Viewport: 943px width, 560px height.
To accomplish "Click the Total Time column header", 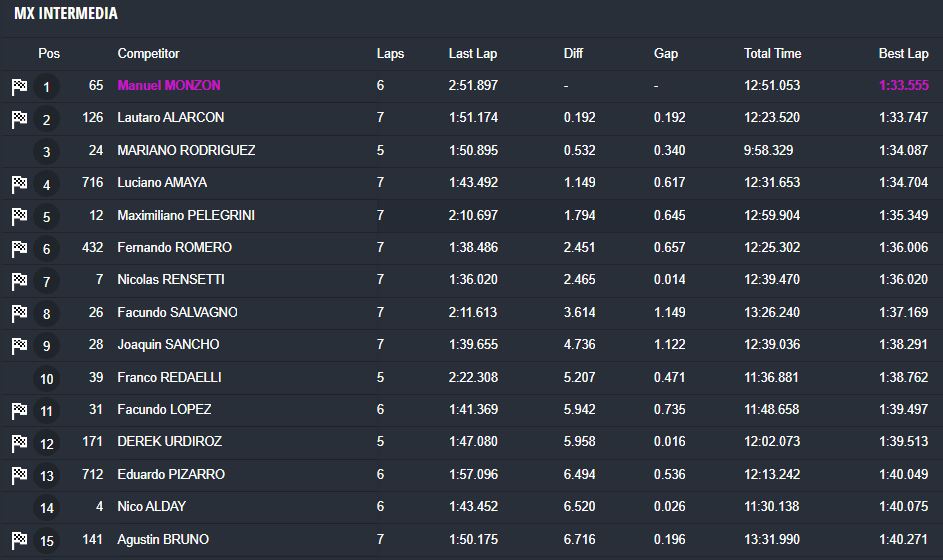I will [x=772, y=54].
